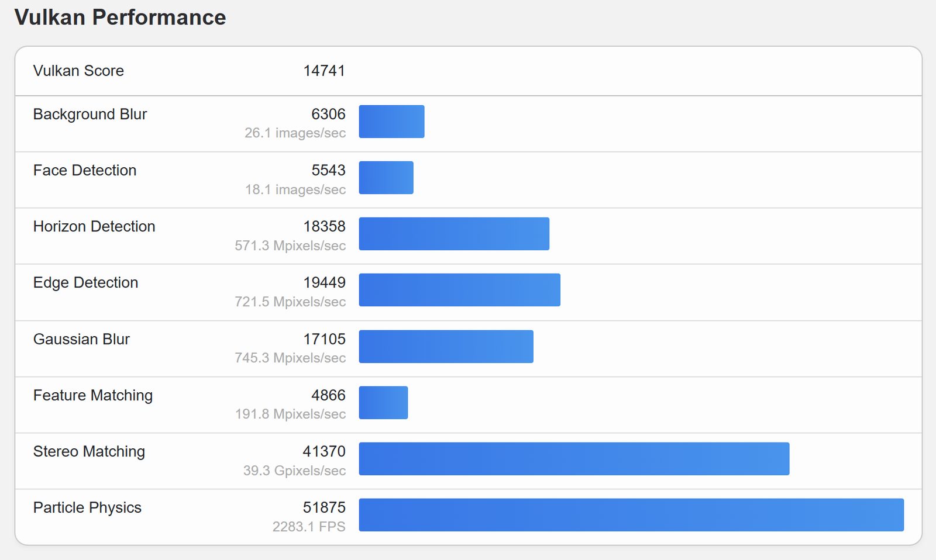Click the "191.8 Mpixels/sec" rate
Screen dimensions: 936x560
point(290,414)
